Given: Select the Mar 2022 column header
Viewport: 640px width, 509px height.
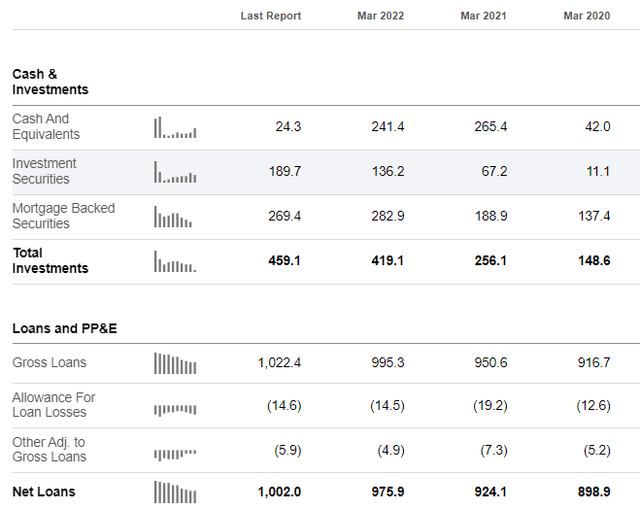Looking at the screenshot, I should pyautogui.click(x=380, y=16).
